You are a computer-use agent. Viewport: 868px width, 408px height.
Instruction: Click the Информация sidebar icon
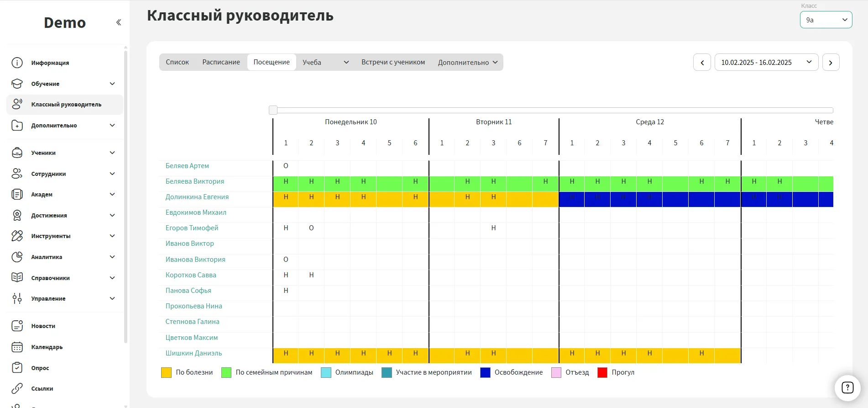(17, 63)
